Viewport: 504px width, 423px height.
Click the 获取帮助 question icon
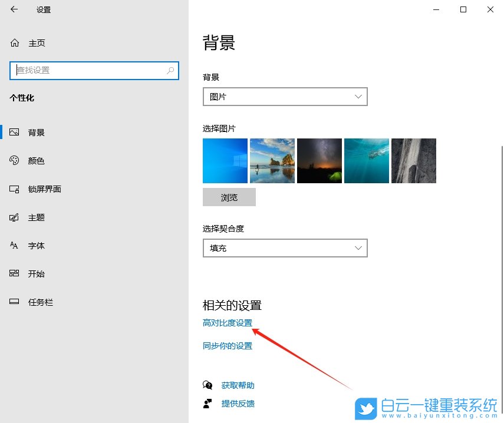207,385
